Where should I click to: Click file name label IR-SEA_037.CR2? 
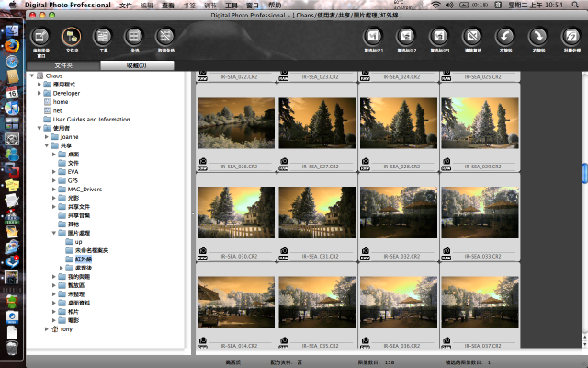(482, 346)
